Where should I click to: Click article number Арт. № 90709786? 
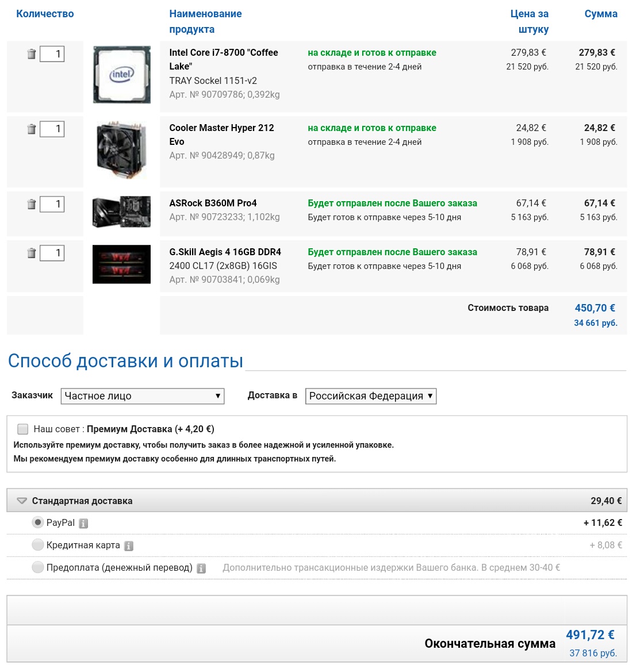(205, 95)
